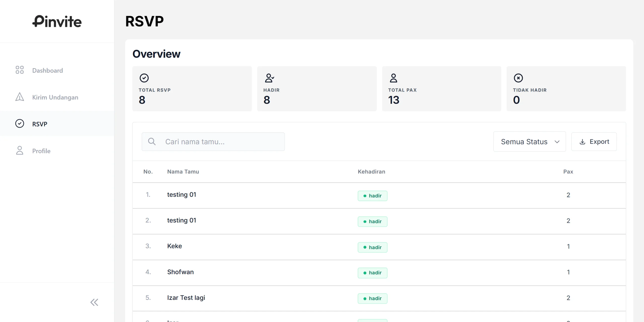The image size is (644, 322).
Task: Click the Tidak Hadir x-circle icon
Action: (518, 78)
